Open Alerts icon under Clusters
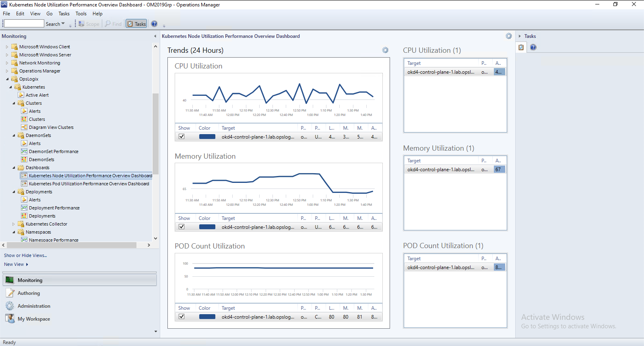 24,111
